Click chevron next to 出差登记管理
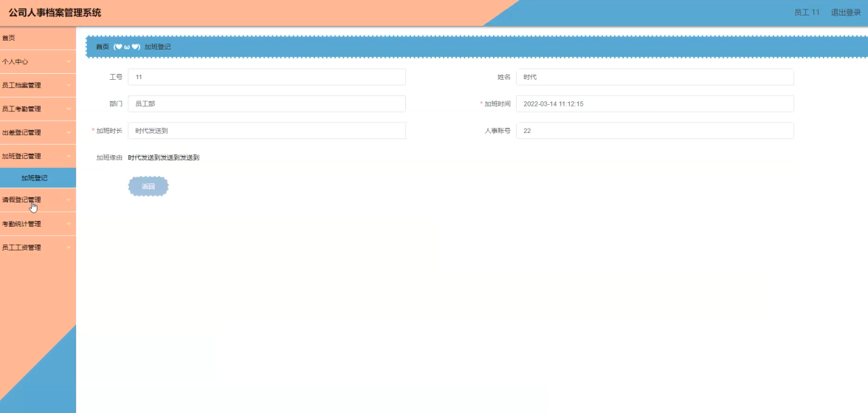 click(x=69, y=132)
